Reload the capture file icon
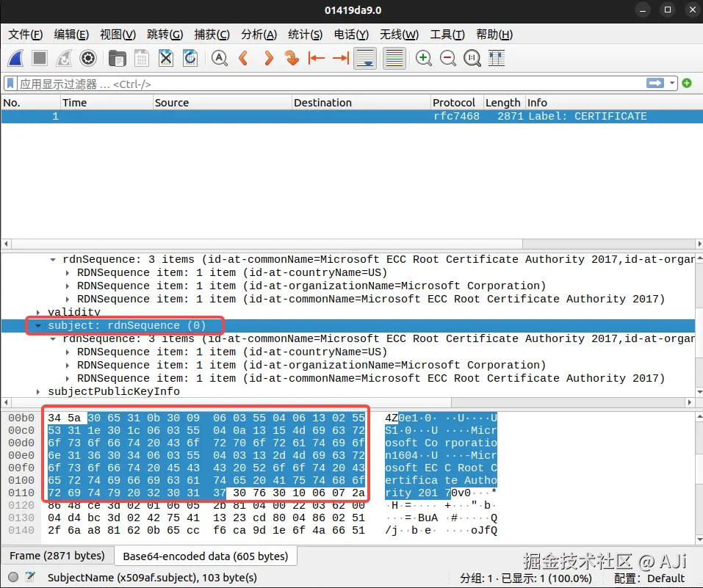 pyautogui.click(x=190, y=58)
